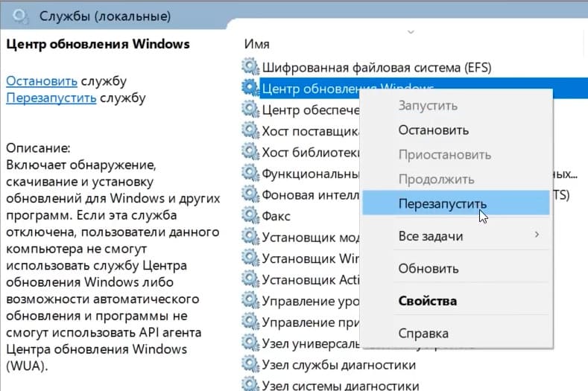The width and height of the screenshot is (588, 391).
Task: Sort by the Имя column header
Action: click(257, 44)
